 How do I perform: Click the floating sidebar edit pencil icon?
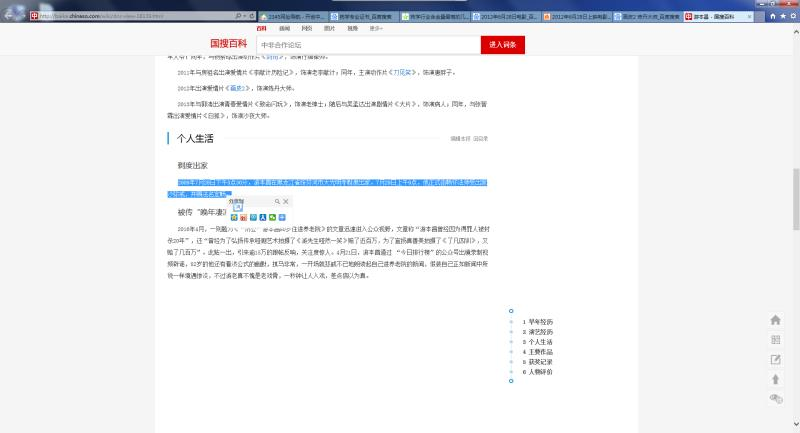[776, 360]
